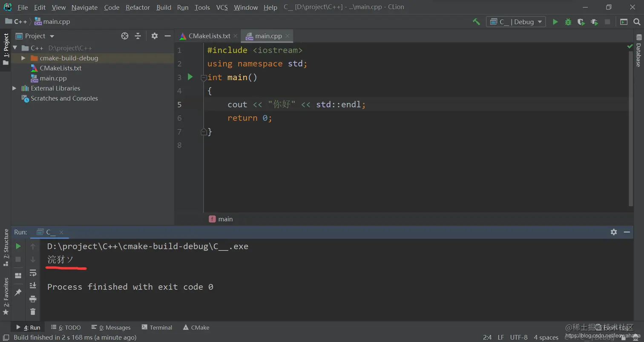The width and height of the screenshot is (644, 342).
Task: Open the Refactor menu
Action: 138,7
